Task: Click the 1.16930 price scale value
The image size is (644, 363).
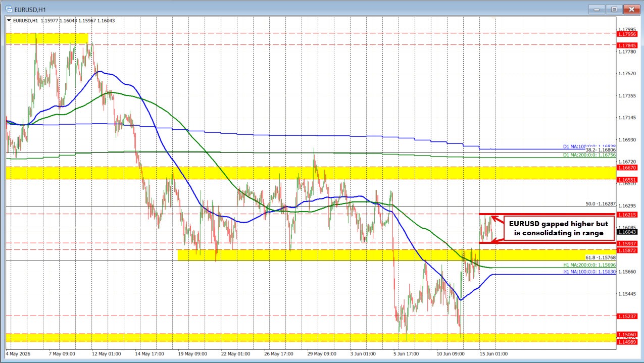Action: click(x=627, y=139)
